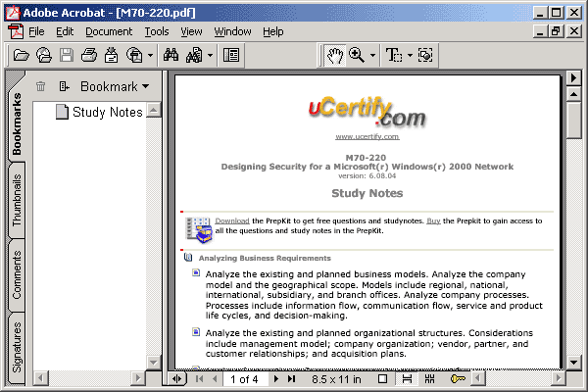Click the Acrobat document icon in menu bar
The height and width of the screenshot is (392, 588).
click(16, 32)
